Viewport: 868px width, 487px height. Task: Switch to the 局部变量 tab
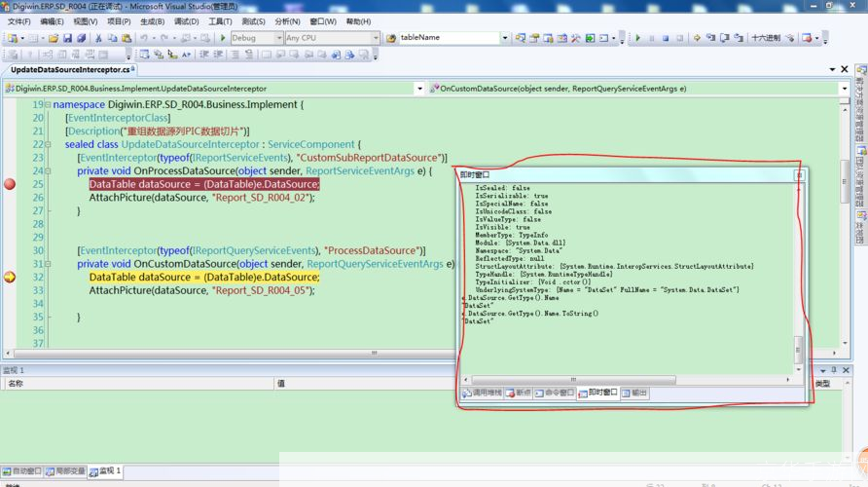click(x=65, y=471)
